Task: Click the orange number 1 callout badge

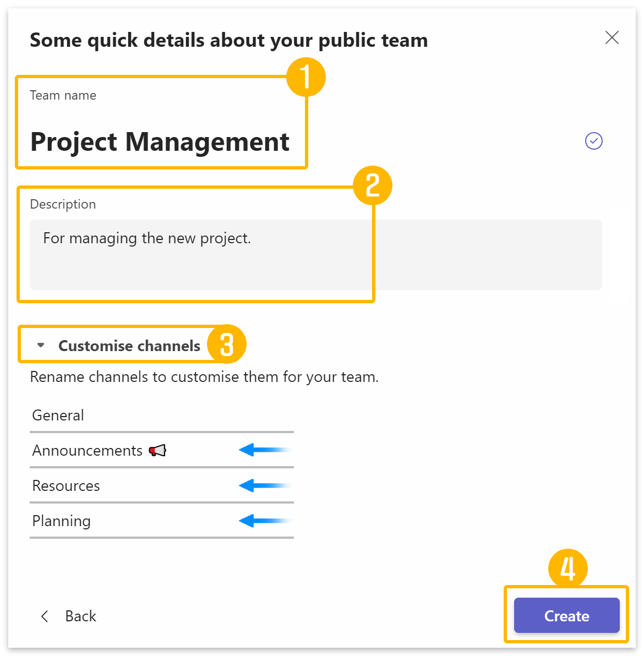Action: coord(306,77)
